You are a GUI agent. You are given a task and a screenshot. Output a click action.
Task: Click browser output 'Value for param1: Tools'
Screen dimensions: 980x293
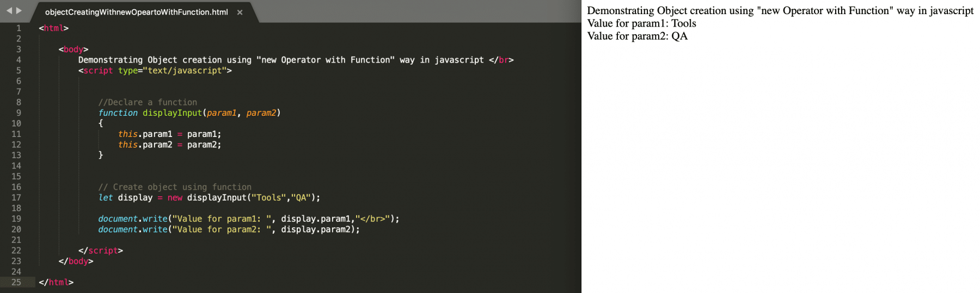[641, 23]
